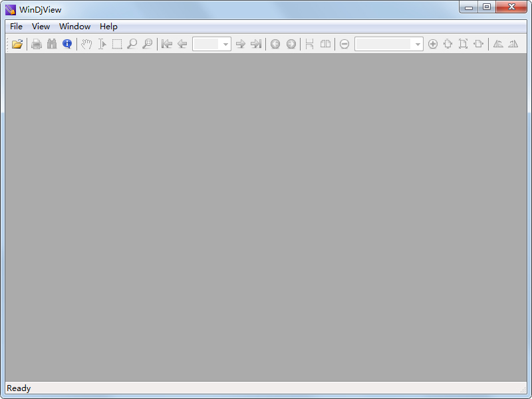Open the zoom level dropdown

(x=417, y=44)
